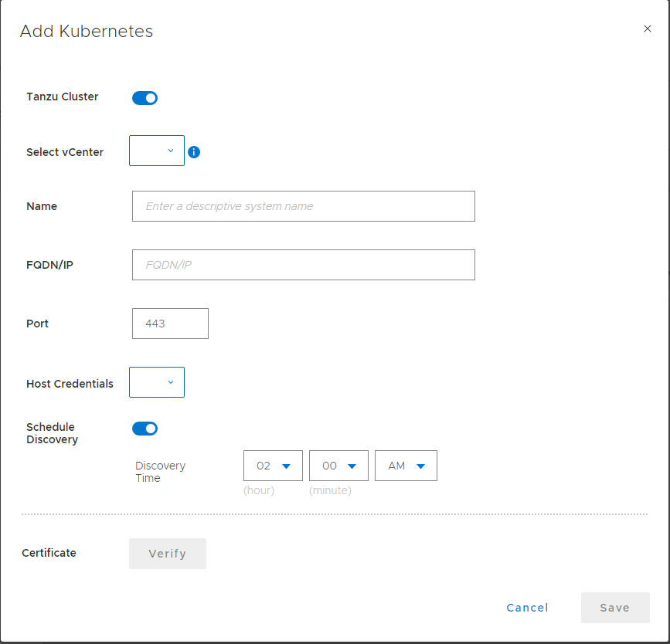The width and height of the screenshot is (670, 644).
Task: Click the vCenter info icon
Action: (194, 152)
